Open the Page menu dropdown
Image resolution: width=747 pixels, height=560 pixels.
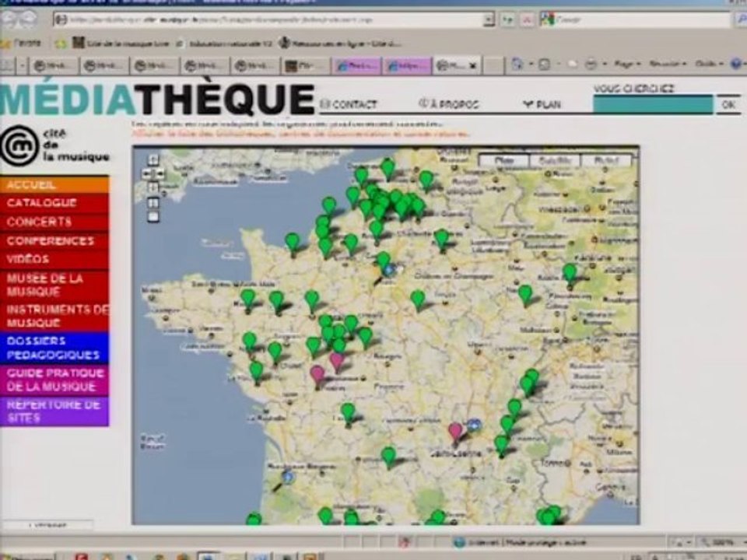[626, 64]
